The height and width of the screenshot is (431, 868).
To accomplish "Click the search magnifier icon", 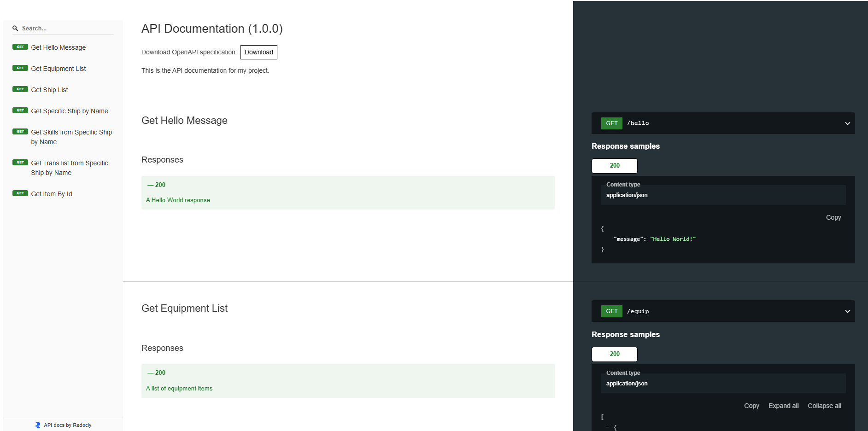I will [x=15, y=28].
